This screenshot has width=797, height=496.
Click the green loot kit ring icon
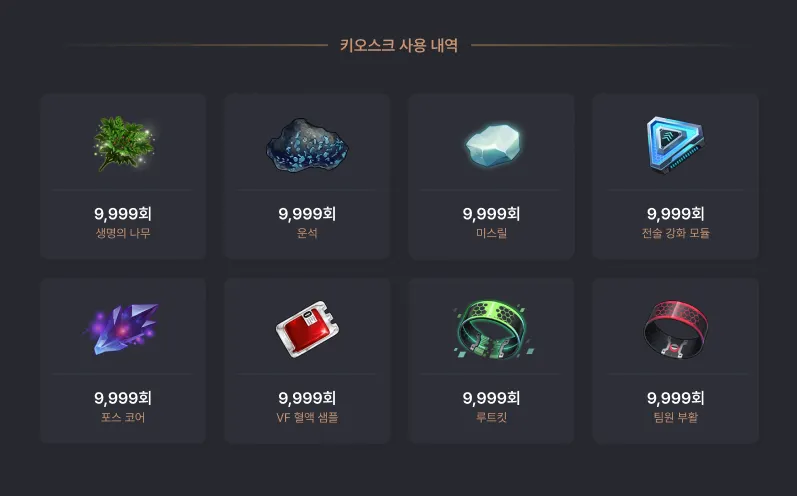(x=492, y=330)
